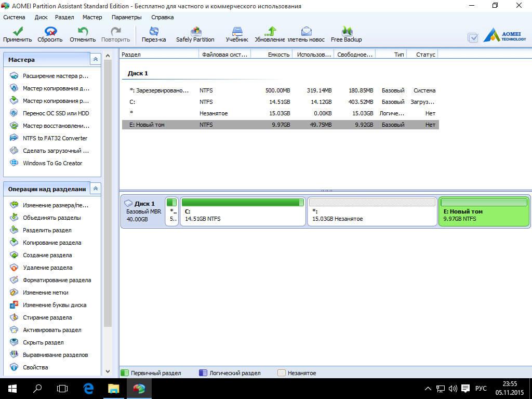Select the E: Новый том list row
Screen dimensions: 532x399
coord(280,125)
